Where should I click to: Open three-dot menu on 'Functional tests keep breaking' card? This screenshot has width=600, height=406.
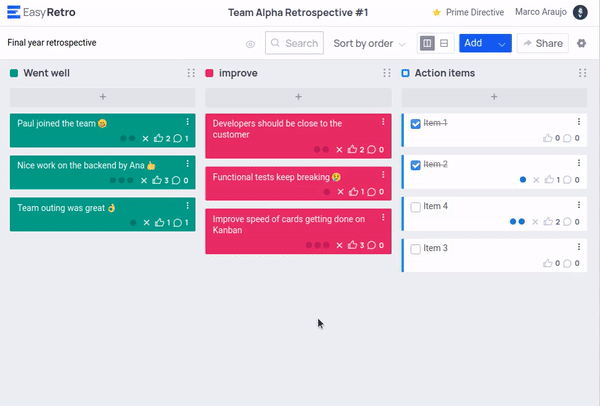point(383,173)
